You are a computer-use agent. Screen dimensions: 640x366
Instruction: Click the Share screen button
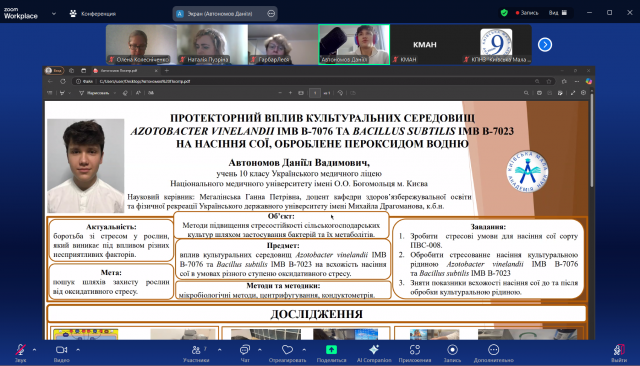331,353
